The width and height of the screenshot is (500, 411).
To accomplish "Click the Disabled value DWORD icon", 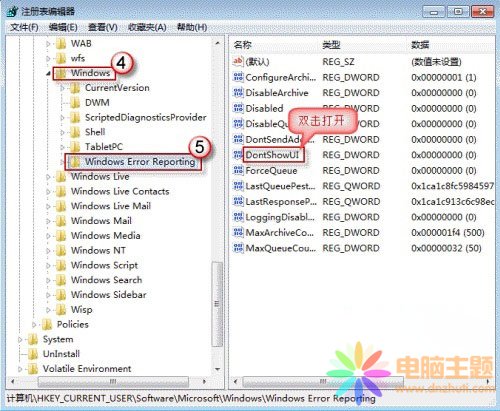I will [238, 108].
